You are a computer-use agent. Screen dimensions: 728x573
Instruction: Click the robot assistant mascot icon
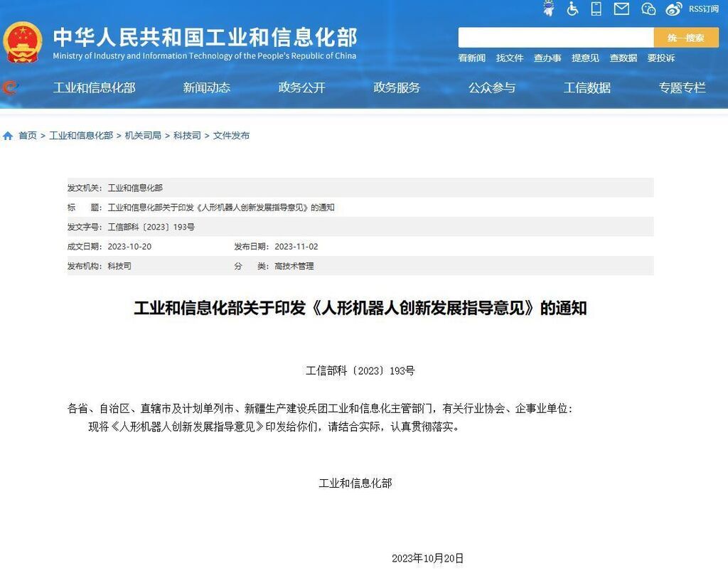(548, 9)
